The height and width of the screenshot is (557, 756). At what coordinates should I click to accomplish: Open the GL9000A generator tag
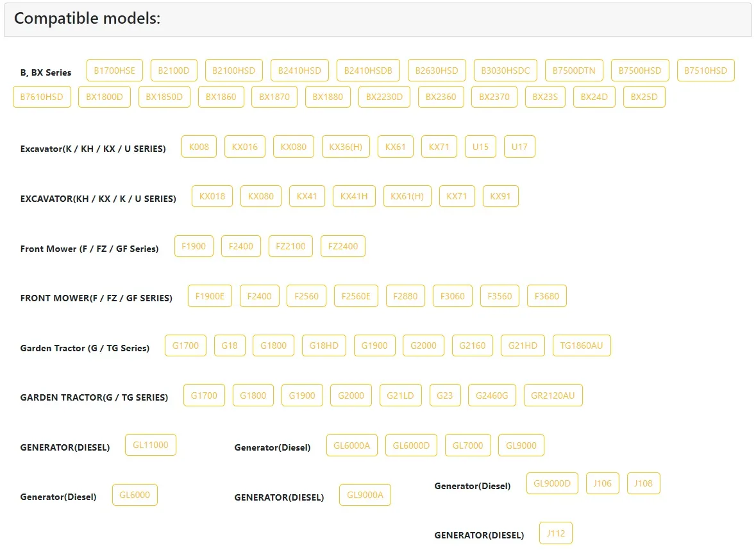pyautogui.click(x=365, y=495)
